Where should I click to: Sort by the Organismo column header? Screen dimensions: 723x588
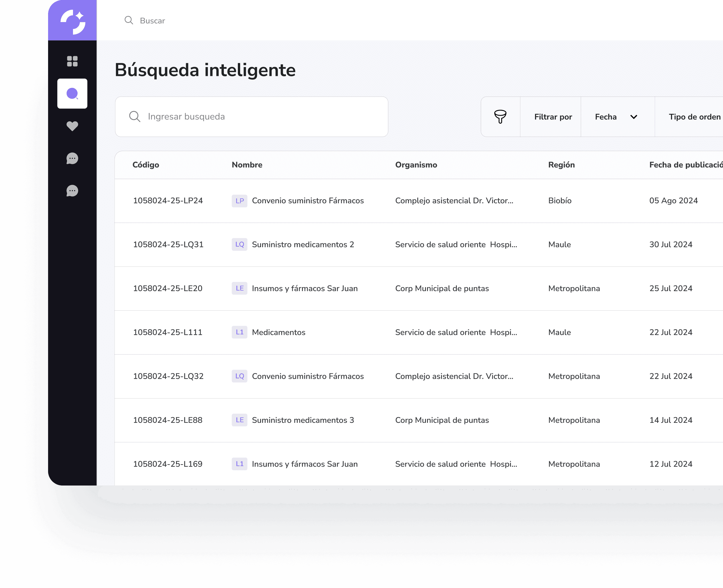point(416,165)
